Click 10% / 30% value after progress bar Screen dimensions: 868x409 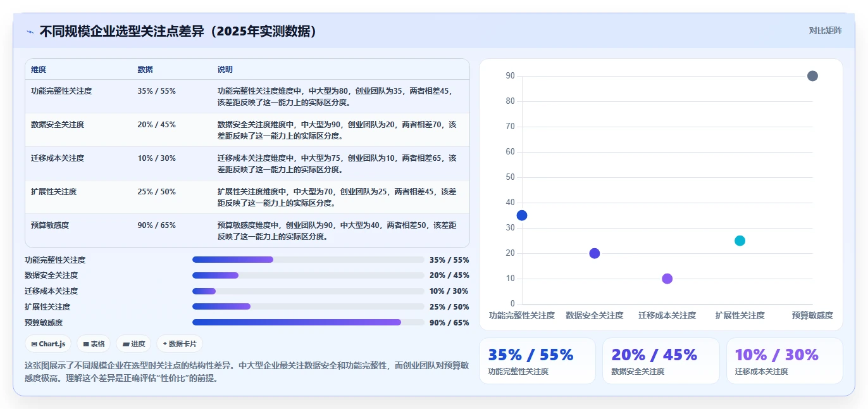tap(449, 291)
